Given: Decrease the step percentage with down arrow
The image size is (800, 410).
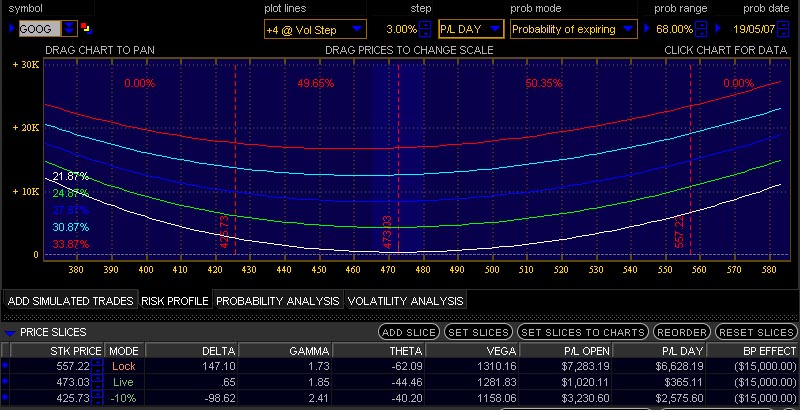Looking at the screenshot, I should [x=425, y=33].
